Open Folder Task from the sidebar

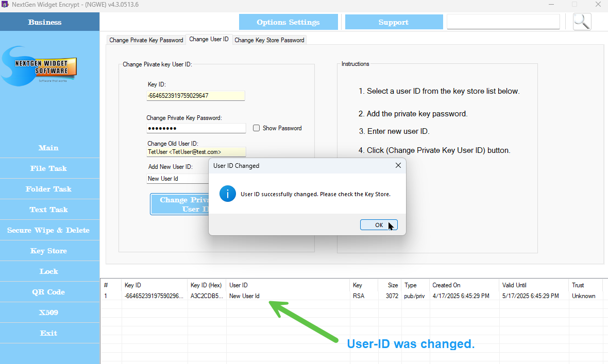pos(49,189)
